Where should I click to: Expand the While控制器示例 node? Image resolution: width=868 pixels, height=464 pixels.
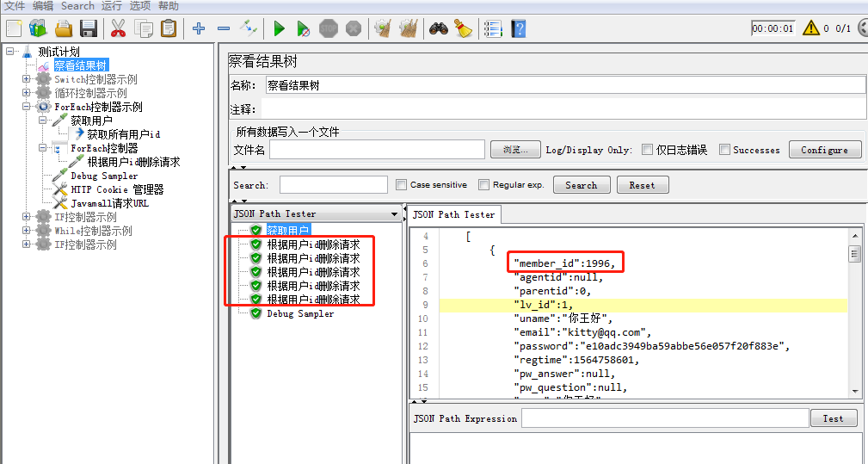point(26,231)
